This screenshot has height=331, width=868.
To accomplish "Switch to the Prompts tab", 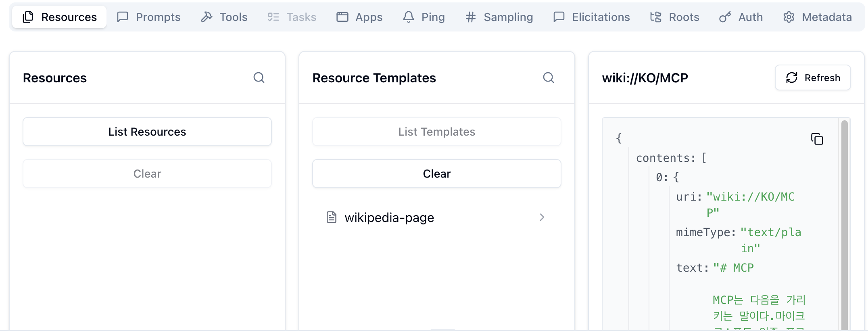I will pyautogui.click(x=149, y=17).
